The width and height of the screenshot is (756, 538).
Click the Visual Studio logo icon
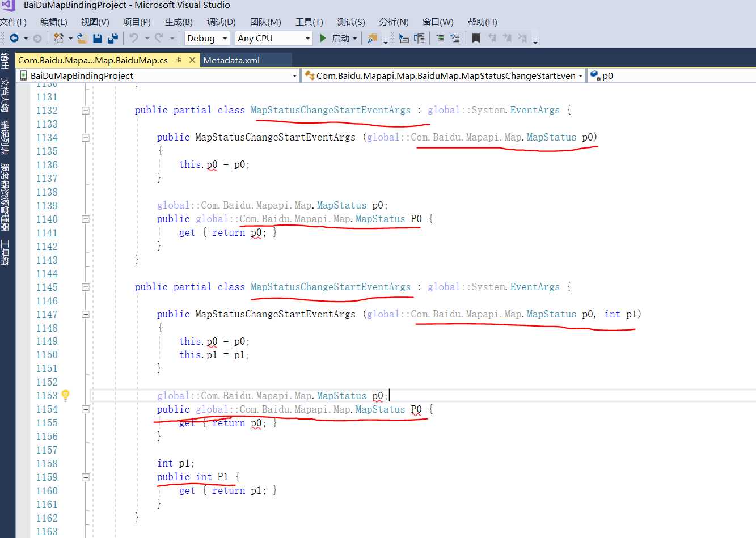pos(8,5)
